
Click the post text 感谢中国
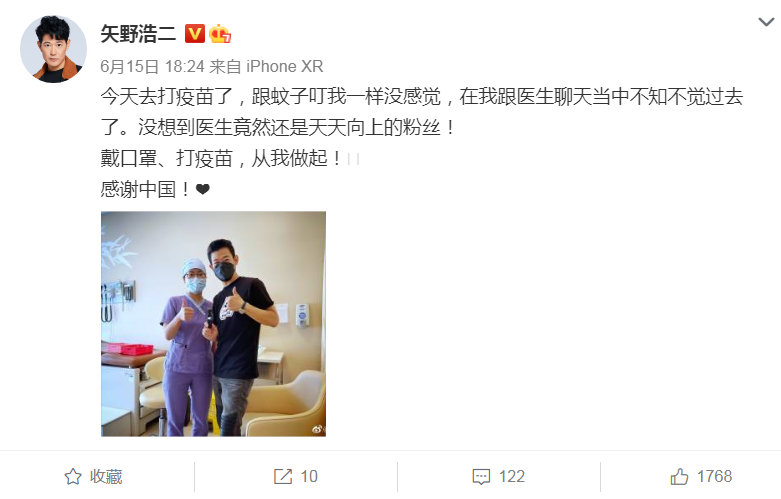138,189
